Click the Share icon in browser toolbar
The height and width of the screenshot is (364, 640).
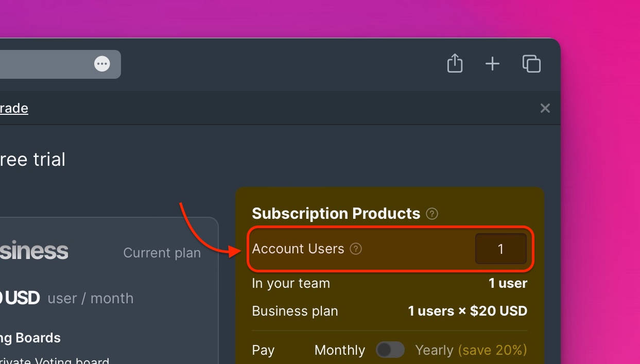point(455,63)
